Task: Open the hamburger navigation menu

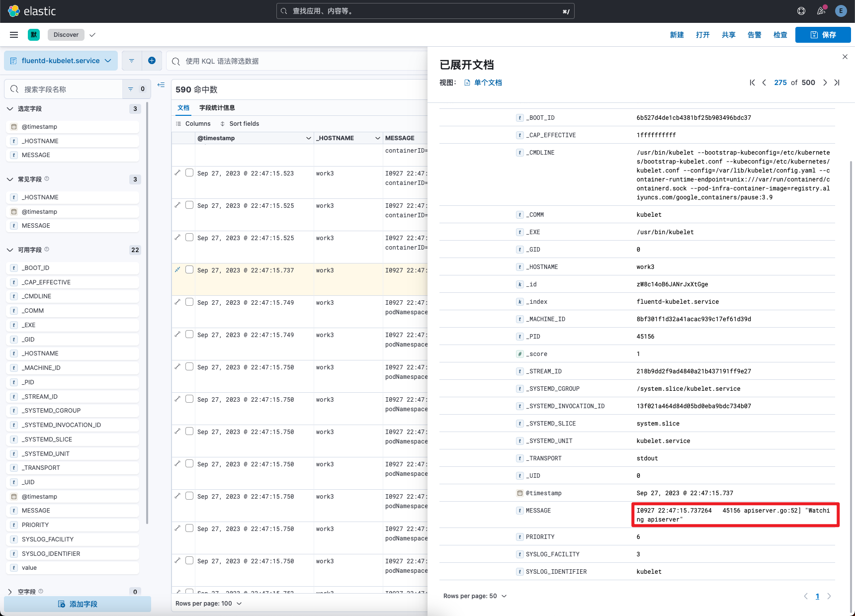Action: [x=14, y=35]
